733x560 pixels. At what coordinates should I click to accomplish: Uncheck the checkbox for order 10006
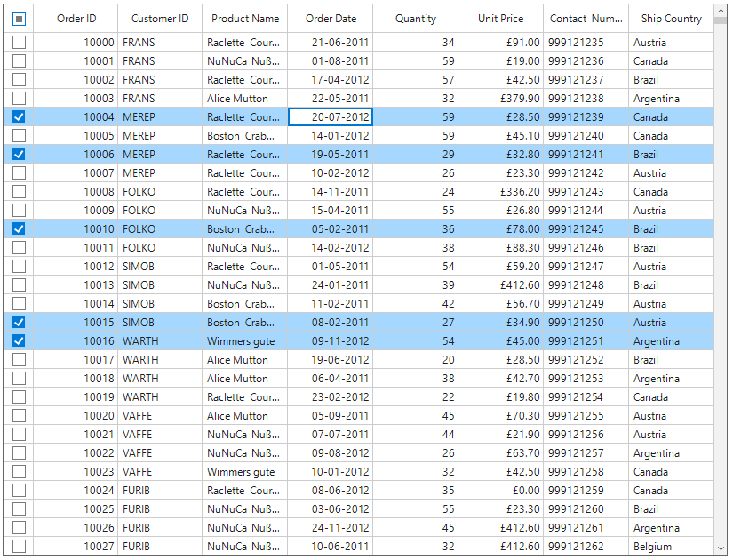19,155
